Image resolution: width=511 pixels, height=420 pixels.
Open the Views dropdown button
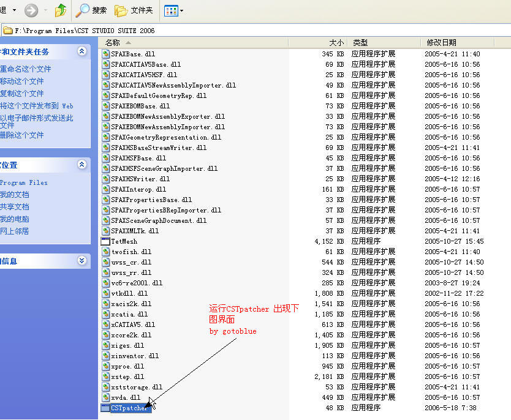pos(173,11)
